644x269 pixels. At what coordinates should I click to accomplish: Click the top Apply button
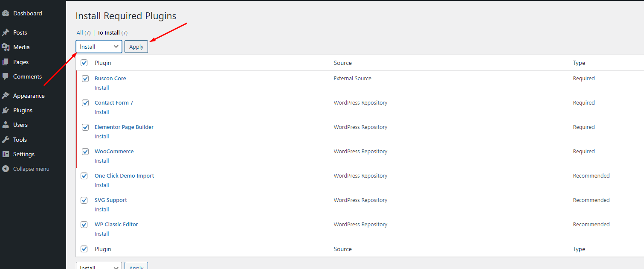pyautogui.click(x=136, y=47)
